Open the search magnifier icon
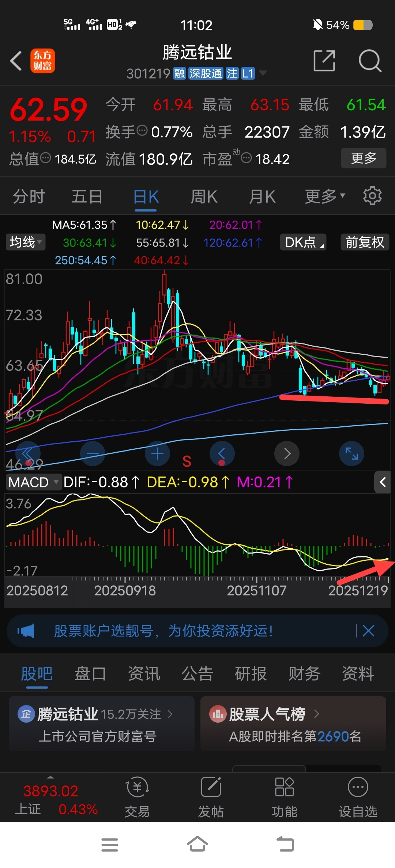Image resolution: width=395 pixels, height=868 pixels. [370, 61]
